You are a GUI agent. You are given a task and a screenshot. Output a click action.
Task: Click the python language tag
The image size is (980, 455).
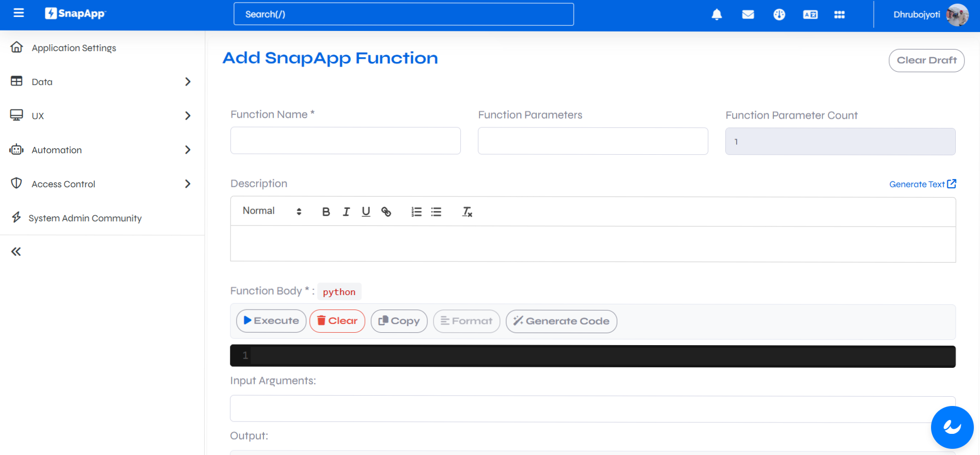pyautogui.click(x=339, y=291)
